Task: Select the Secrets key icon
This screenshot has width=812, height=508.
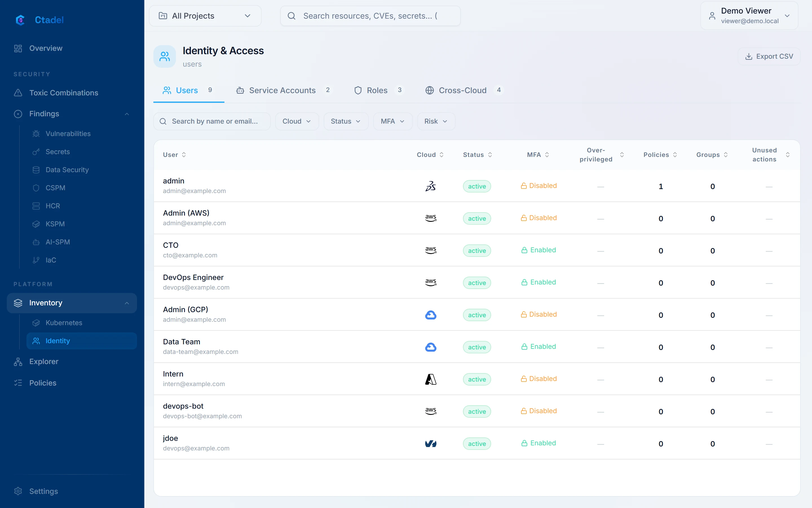Action: pos(36,152)
